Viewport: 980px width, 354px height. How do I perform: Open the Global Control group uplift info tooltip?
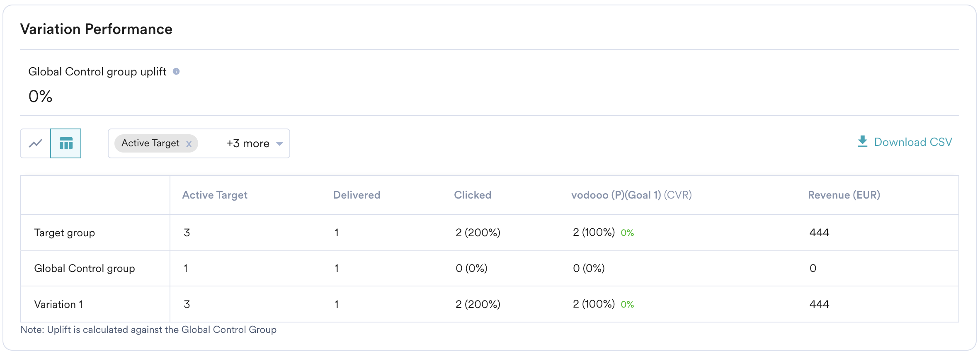[177, 71]
